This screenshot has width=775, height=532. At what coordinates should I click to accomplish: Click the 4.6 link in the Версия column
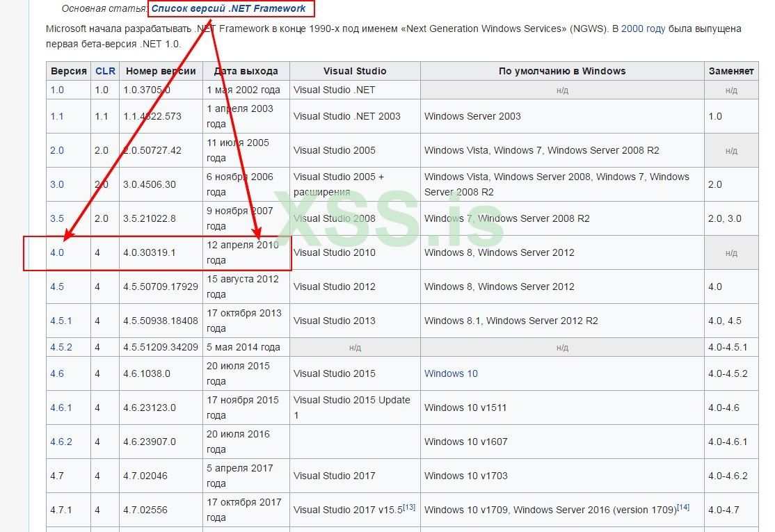point(57,373)
